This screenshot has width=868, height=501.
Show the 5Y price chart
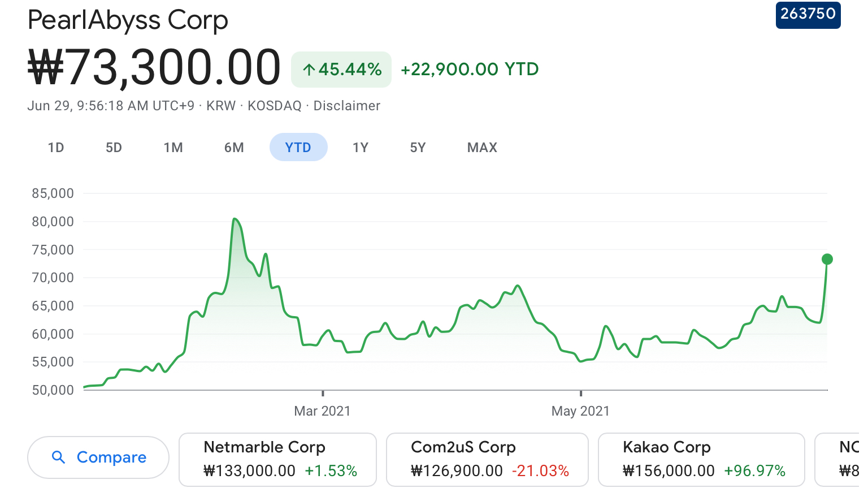[418, 148]
